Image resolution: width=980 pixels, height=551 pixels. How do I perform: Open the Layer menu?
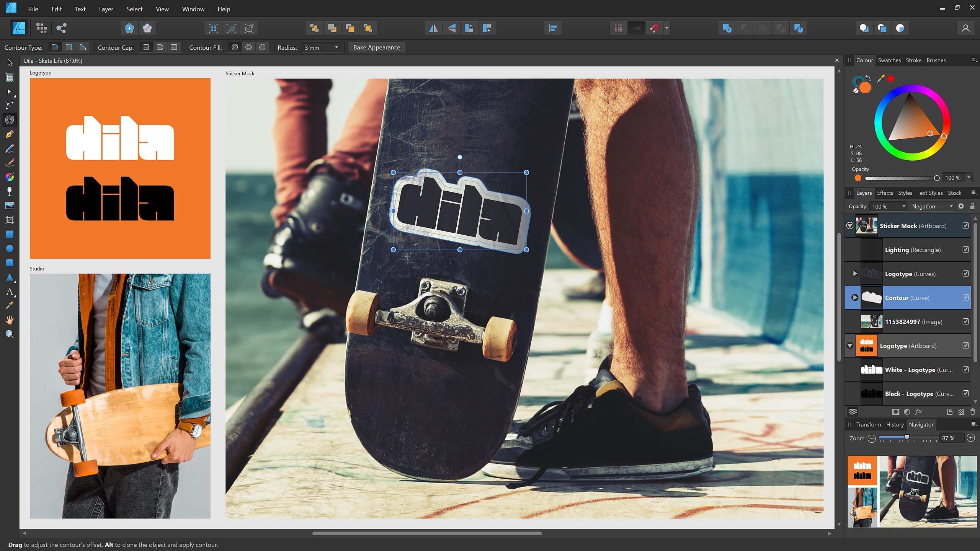pyautogui.click(x=106, y=9)
